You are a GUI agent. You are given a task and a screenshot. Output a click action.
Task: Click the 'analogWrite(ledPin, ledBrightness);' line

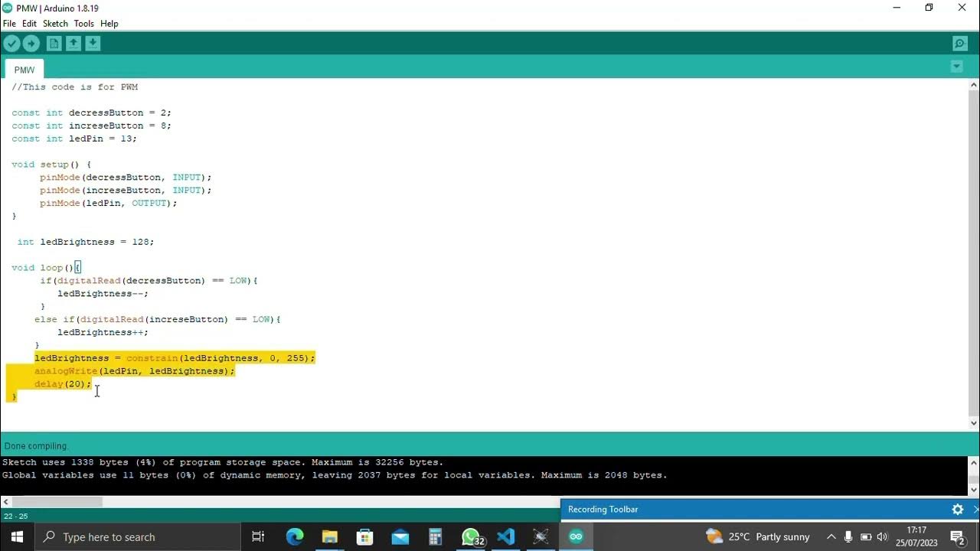click(135, 371)
